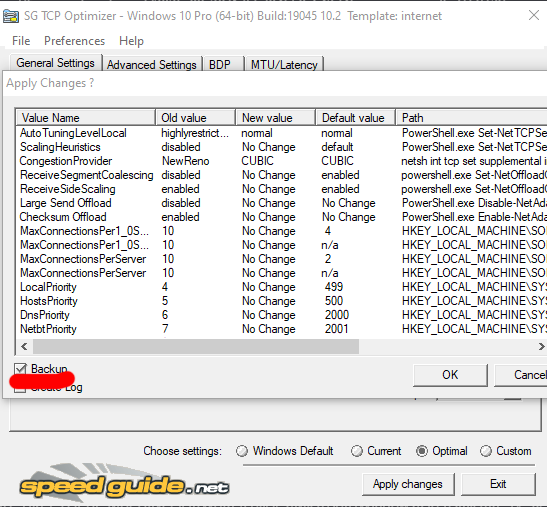Confirm changes with the OK button
547x507 pixels.
pos(450,375)
